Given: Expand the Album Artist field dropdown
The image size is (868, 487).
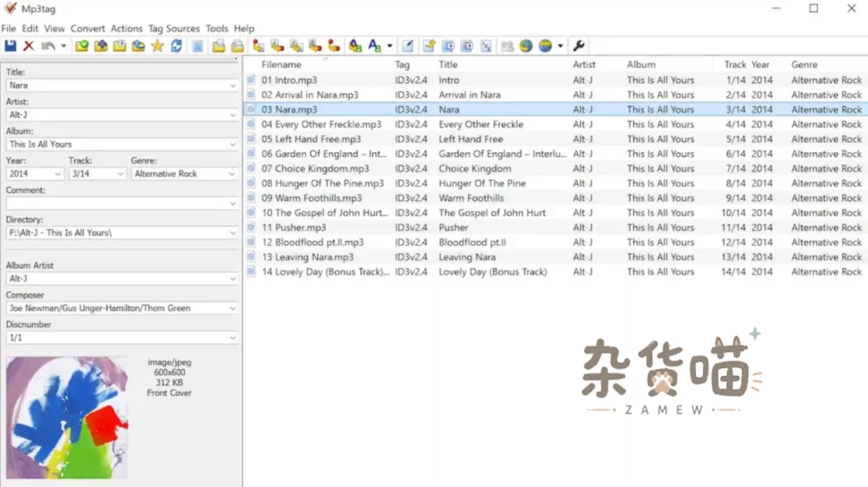Looking at the screenshot, I should point(232,279).
